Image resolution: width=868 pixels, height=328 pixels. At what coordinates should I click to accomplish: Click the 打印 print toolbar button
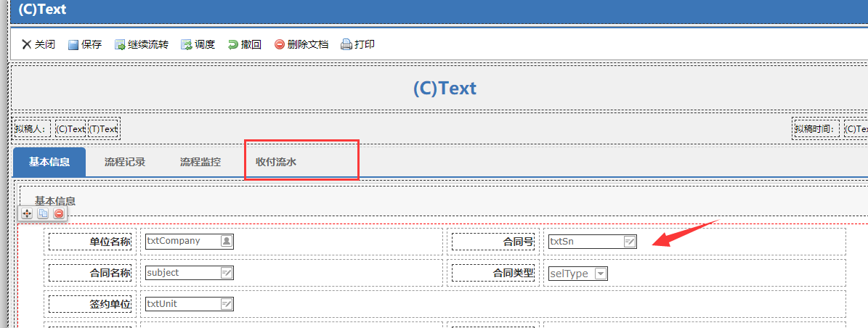(x=357, y=45)
